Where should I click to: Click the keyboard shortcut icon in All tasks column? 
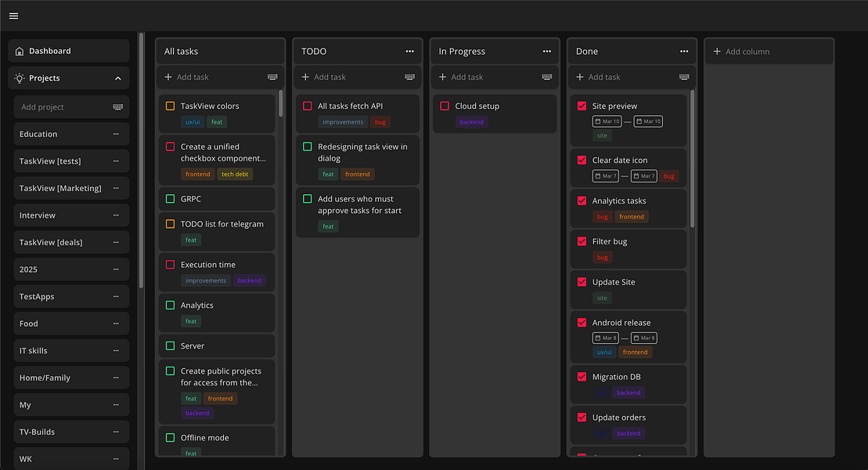click(x=272, y=77)
